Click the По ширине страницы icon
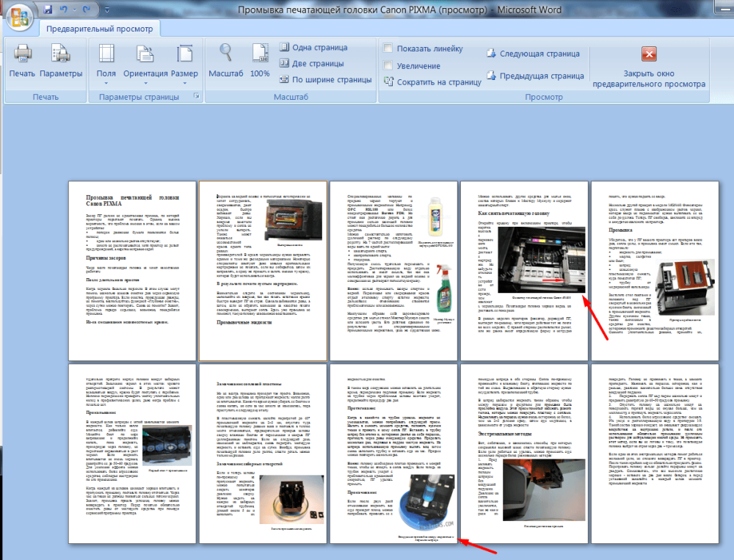Screen dimensions: 734x560 click(x=284, y=79)
